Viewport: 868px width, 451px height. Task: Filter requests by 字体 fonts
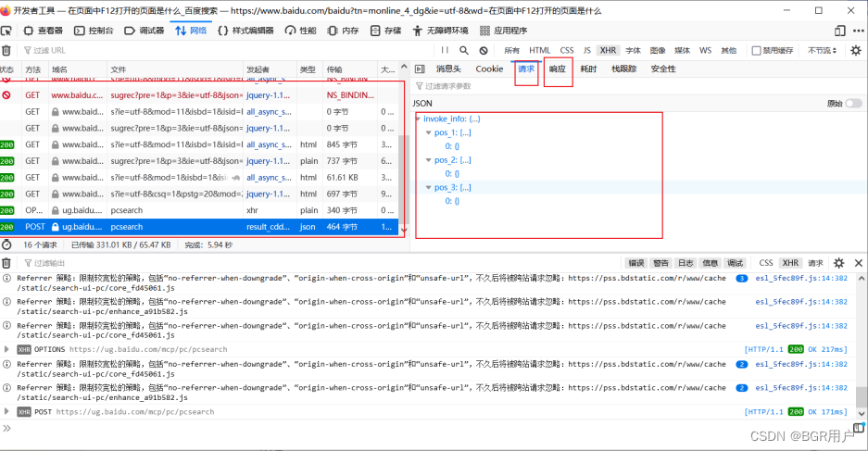coord(633,50)
